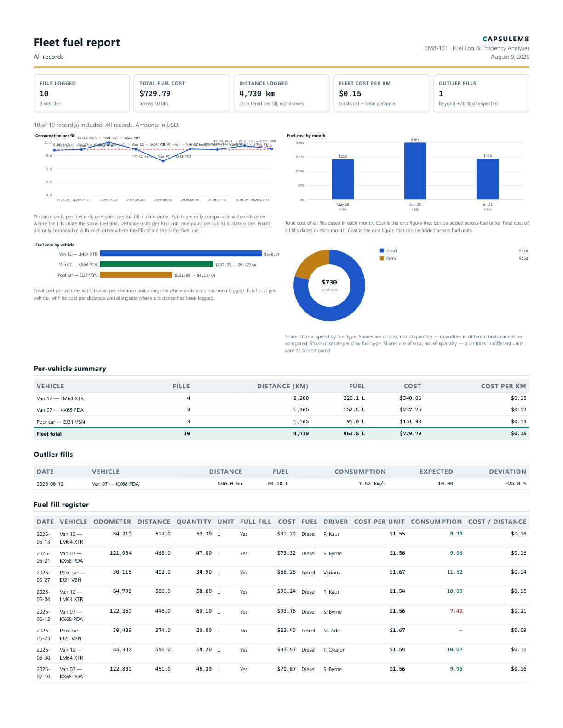
Task: Click the QUANTITY column header
Action: click(194, 522)
